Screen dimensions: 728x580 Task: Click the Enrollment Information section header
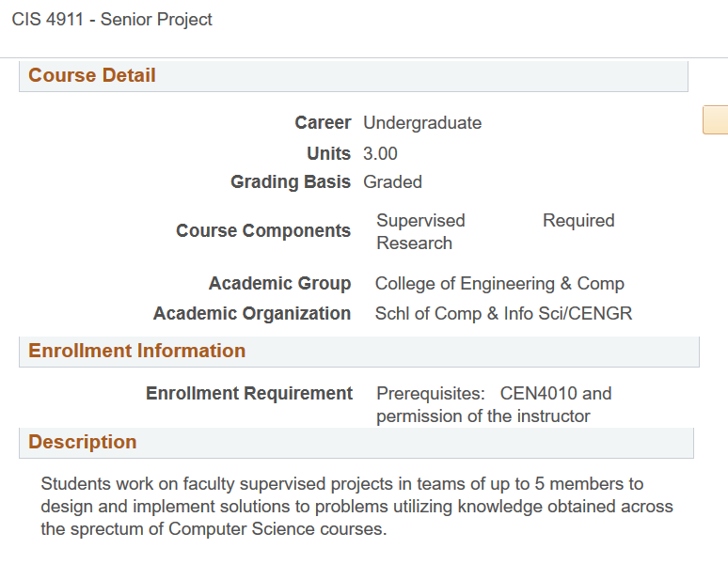click(x=136, y=352)
